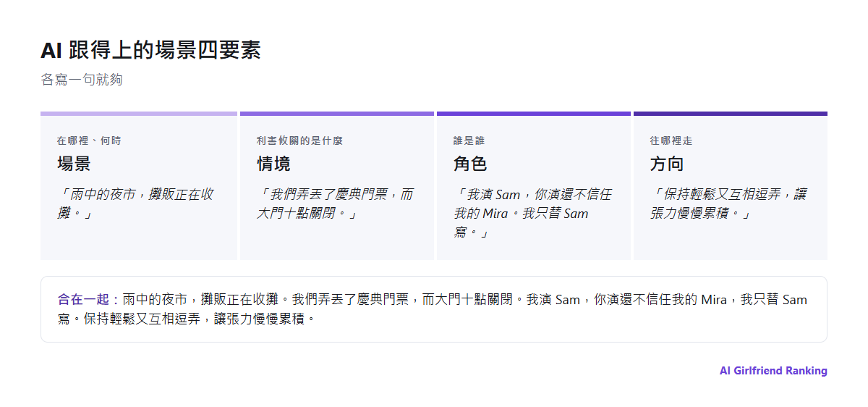Image resolution: width=868 pixels, height=407 pixels.
Task: Click the label 誰是誰
Action: [469, 140]
